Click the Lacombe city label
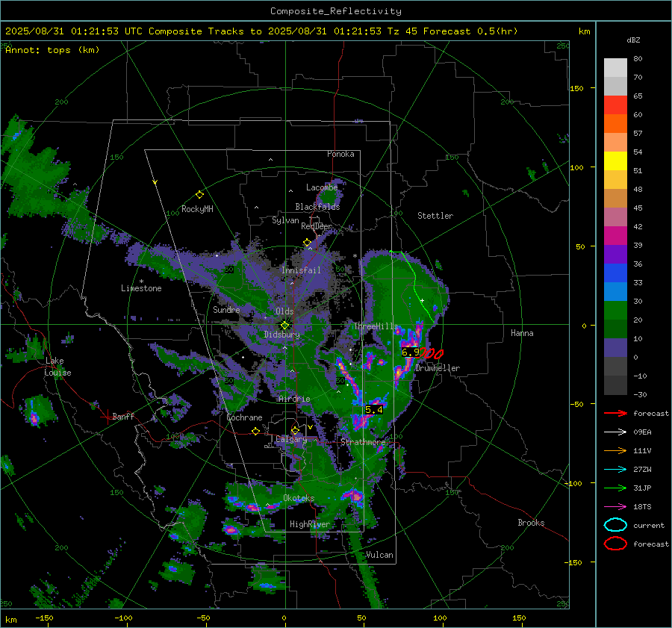The height and width of the screenshot is (628, 672). tap(322, 187)
